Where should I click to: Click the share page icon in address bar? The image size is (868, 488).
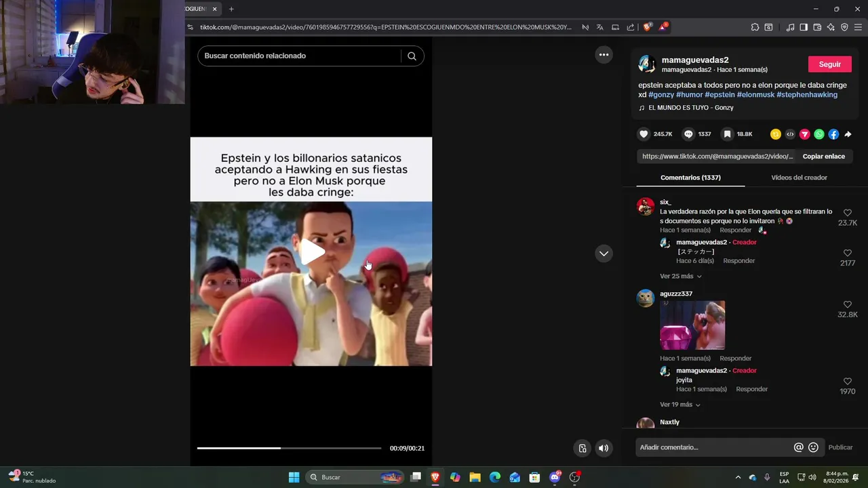click(631, 27)
